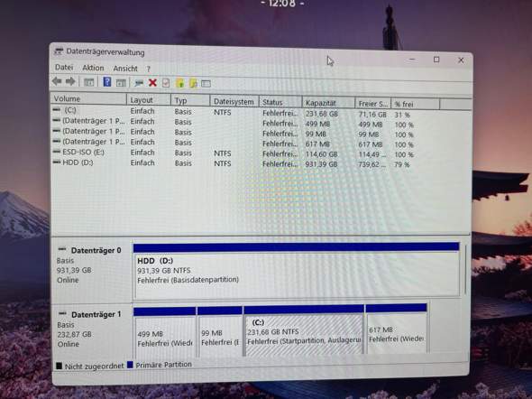Sort by the Dateisystem column header
Image resolution: width=532 pixels, height=399 pixels.
tap(234, 101)
